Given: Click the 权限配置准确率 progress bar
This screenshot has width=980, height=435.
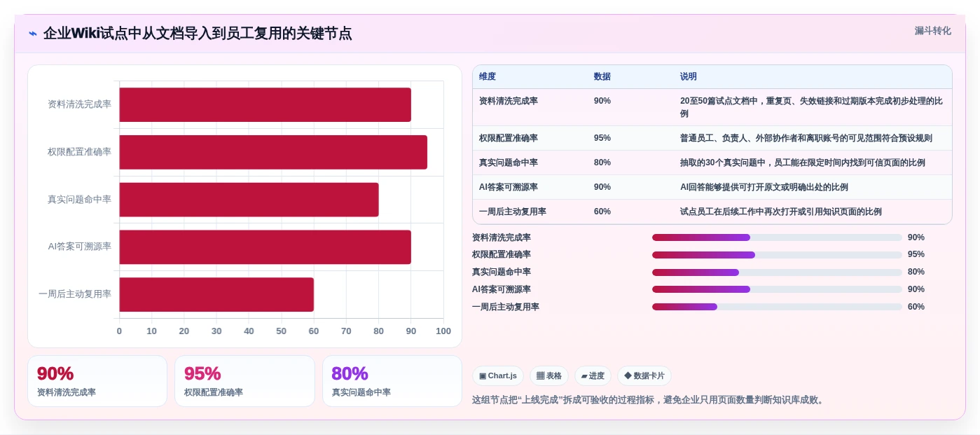Looking at the screenshot, I should pos(777,255).
